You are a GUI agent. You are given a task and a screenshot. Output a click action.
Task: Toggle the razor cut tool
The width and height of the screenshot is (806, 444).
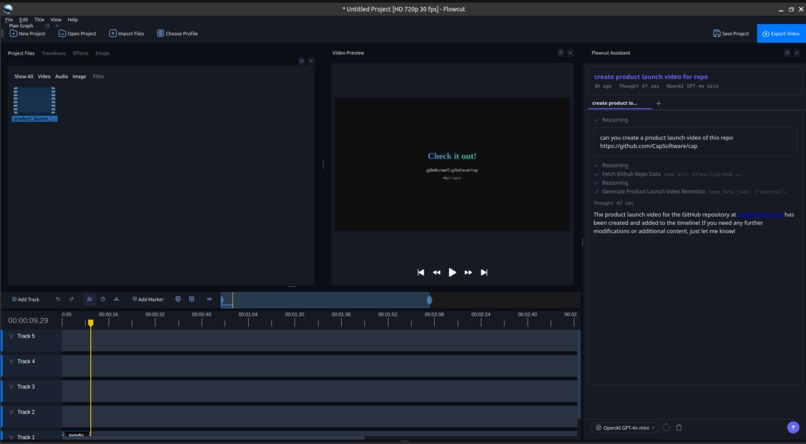[x=117, y=299]
